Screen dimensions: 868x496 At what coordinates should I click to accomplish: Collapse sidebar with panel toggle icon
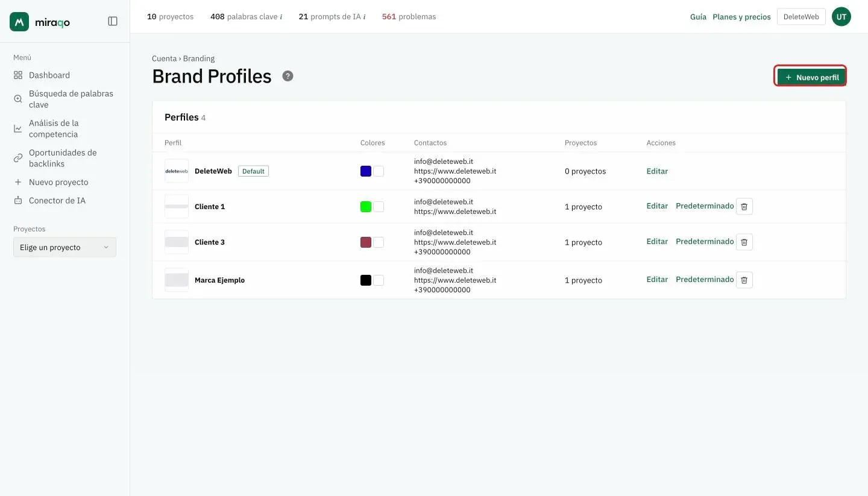tap(113, 21)
